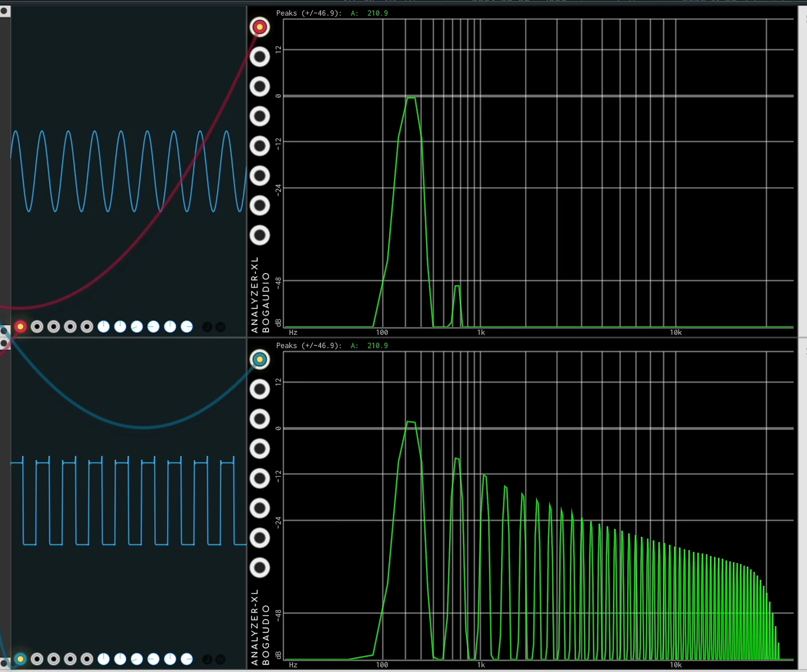Click the 210.9 peak value on lower analyzer
Image resolution: width=807 pixels, height=672 pixels.
[377, 346]
